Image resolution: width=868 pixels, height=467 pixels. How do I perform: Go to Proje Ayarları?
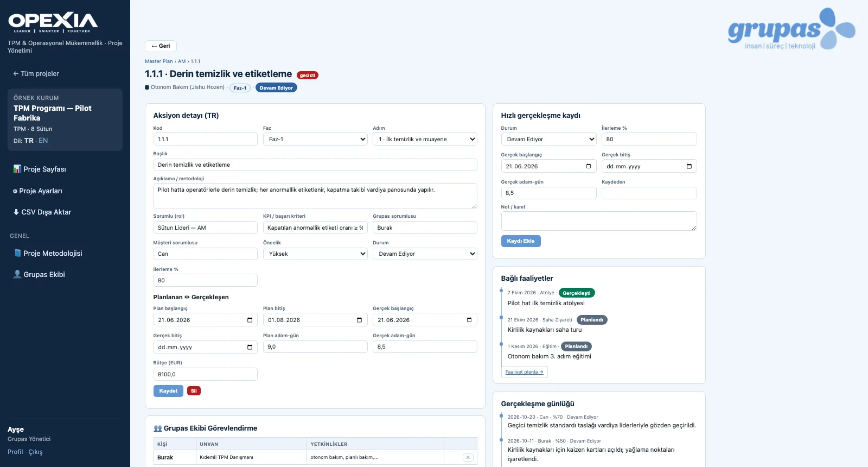[x=37, y=191]
